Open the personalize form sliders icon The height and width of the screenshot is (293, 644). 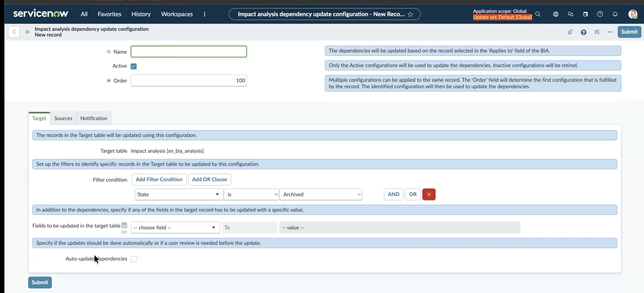pos(597,32)
